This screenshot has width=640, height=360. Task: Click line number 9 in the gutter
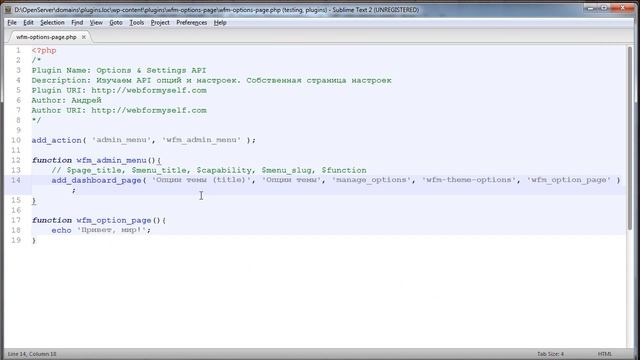coord(18,130)
